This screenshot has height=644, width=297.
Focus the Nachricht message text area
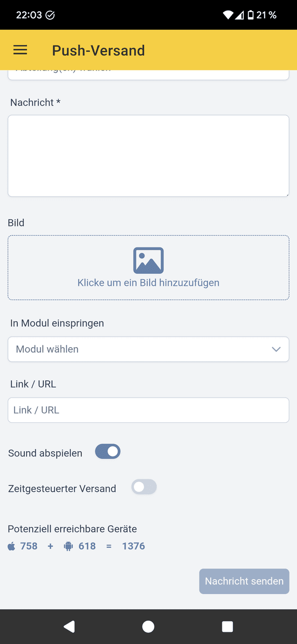pos(148,156)
